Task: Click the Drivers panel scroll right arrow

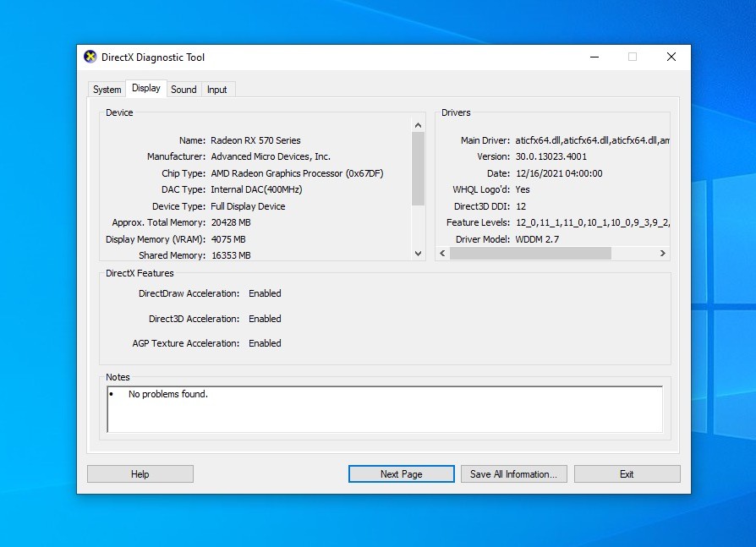Action: pyautogui.click(x=662, y=253)
